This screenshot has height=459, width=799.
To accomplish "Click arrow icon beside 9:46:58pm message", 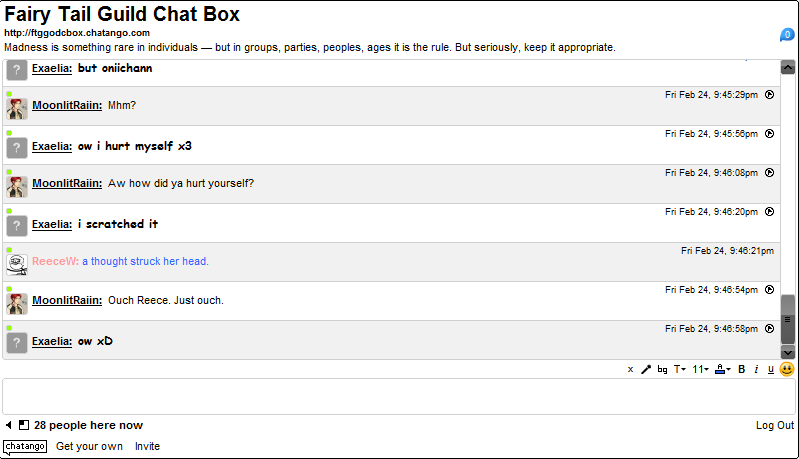I will 769,328.
